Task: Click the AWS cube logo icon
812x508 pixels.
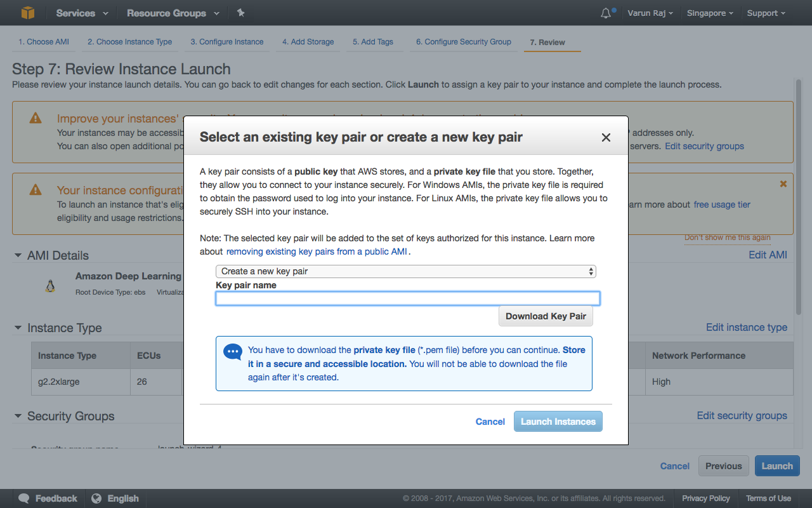Action: tap(27, 13)
